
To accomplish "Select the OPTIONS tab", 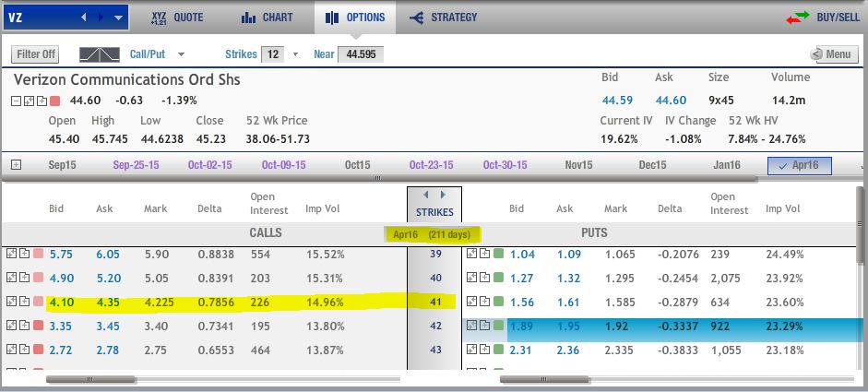I will point(355,18).
